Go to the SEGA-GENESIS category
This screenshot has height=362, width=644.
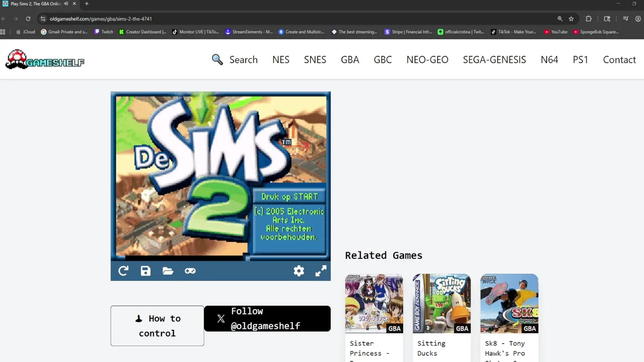[x=495, y=59]
